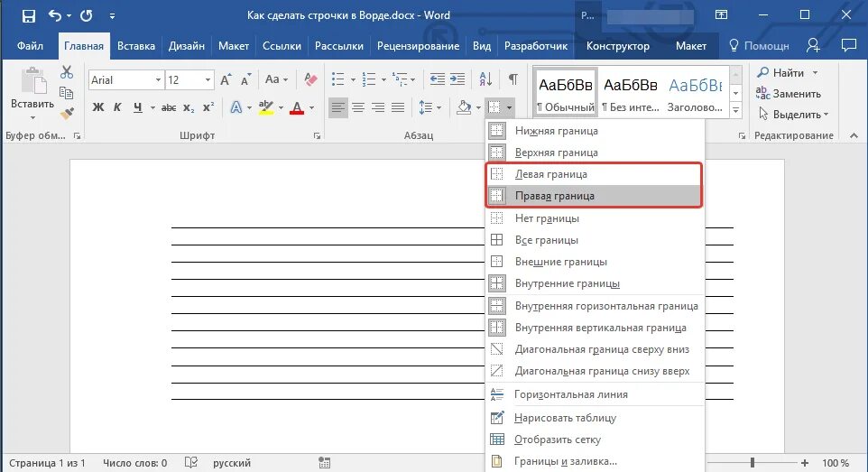Switch to the Вставка tab
The image size is (868, 472).
click(x=136, y=46)
